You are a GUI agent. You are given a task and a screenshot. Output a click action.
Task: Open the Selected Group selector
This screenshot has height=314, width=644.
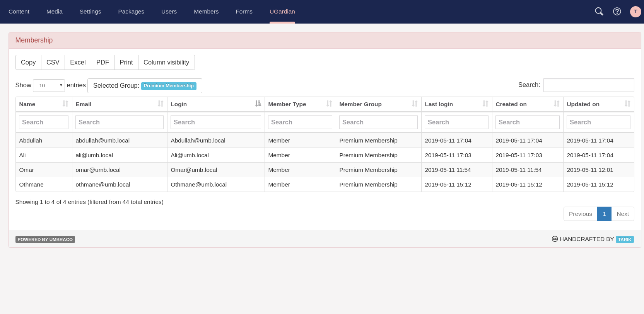click(x=145, y=86)
